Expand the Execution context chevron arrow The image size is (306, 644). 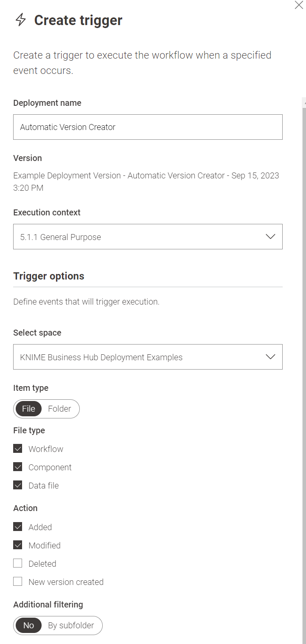tap(270, 237)
